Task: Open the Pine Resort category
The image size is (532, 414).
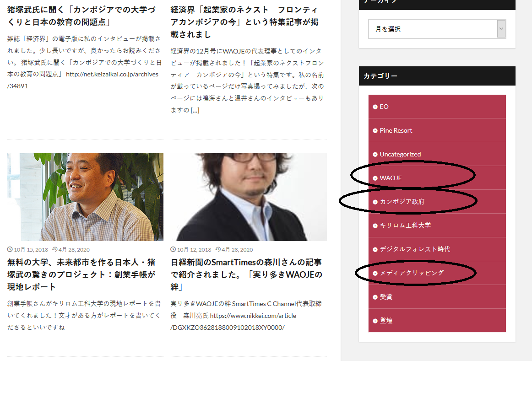Action: [396, 130]
